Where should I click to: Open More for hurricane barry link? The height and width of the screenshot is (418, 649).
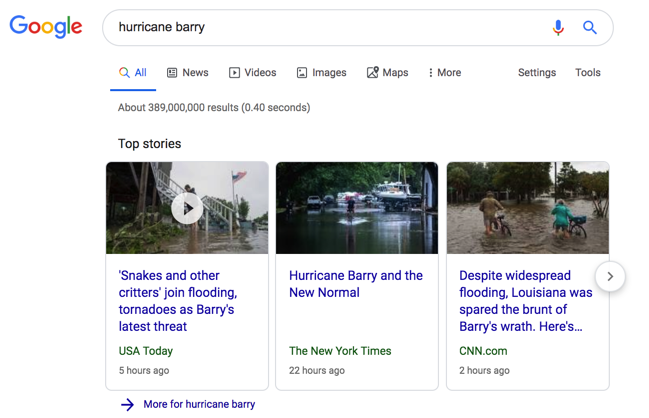pyautogui.click(x=187, y=404)
